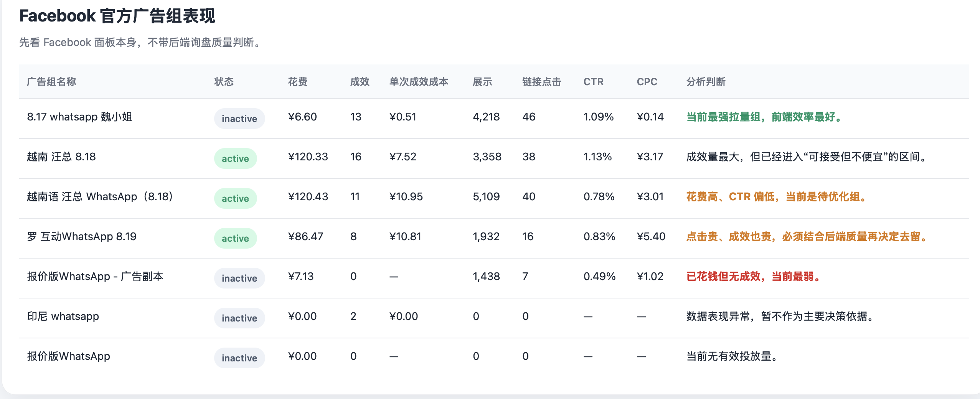This screenshot has height=399, width=980.
Task: Click green analysis 当前最强拉量组，前端效率最好。
Action: pyautogui.click(x=764, y=117)
